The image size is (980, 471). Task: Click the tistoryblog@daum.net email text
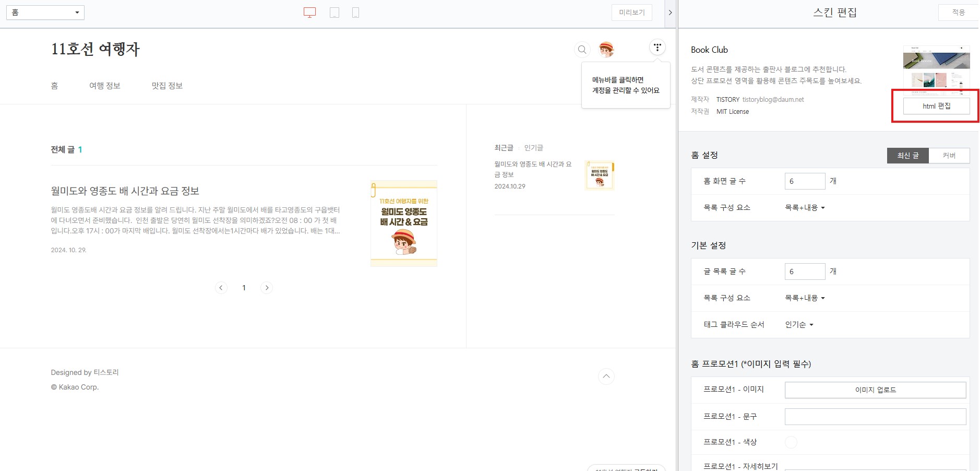coord(773,100)
